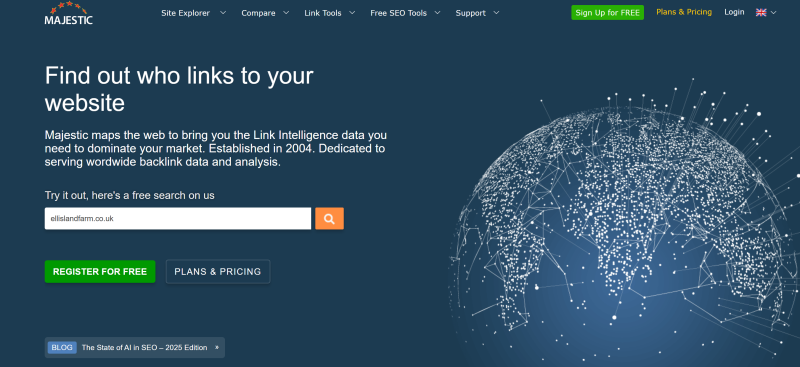Click the UK flag language icon
Screen dimensions: 800x367
(x=761, y=13)
